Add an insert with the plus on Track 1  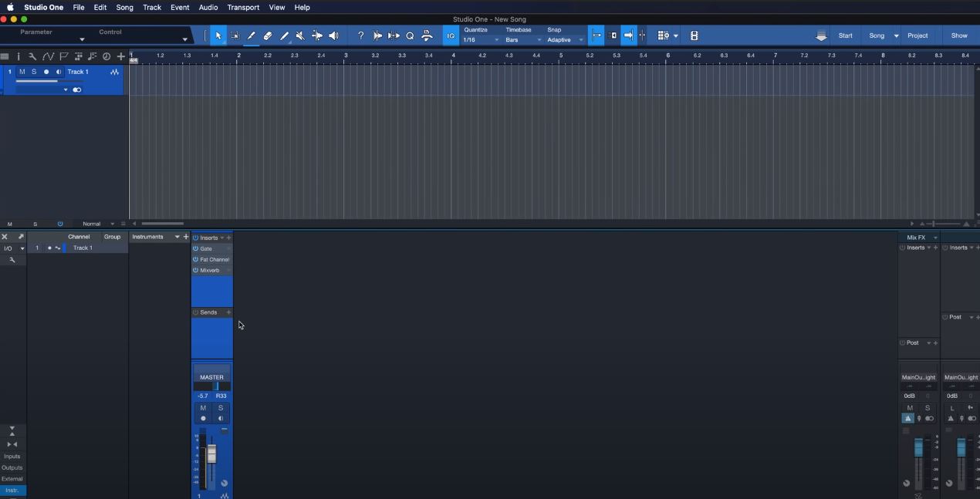coord(228,238)
